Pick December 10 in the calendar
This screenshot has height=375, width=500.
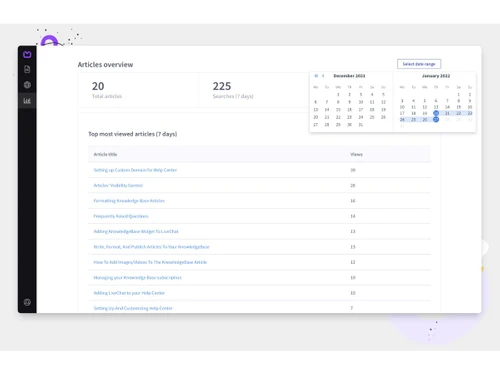coord(361,102)
